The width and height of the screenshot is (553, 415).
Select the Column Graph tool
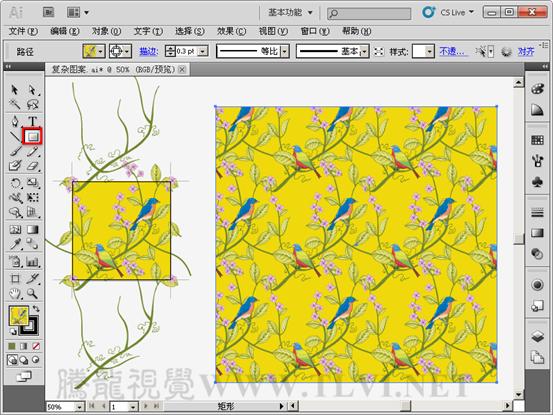click(32, 262)
